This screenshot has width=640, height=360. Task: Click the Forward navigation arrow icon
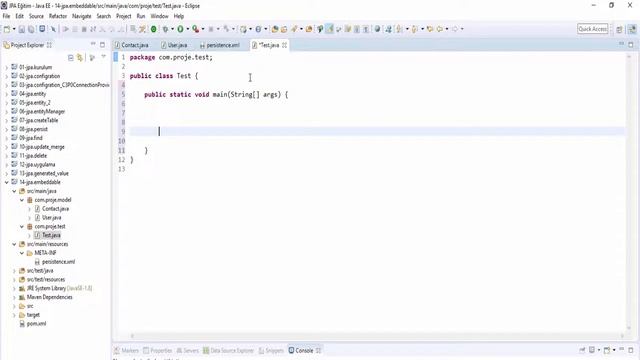(x=455, y=29)
